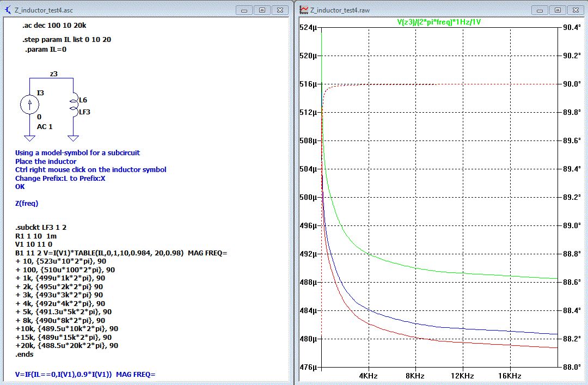The image size is (588, 385).
Task: Click the ground symbol under current source I3
Action: pos(29,138)
